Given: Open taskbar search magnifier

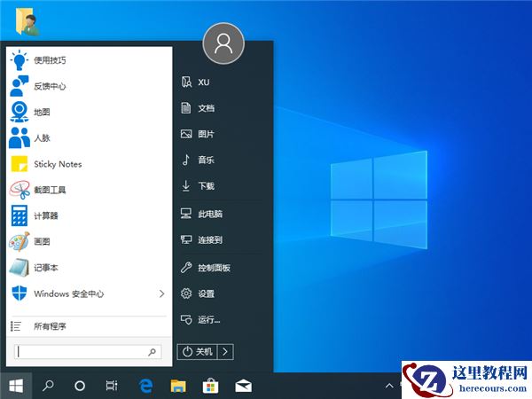Looking at the screenshot, I should pyautogui.click(x=48, y=386).
